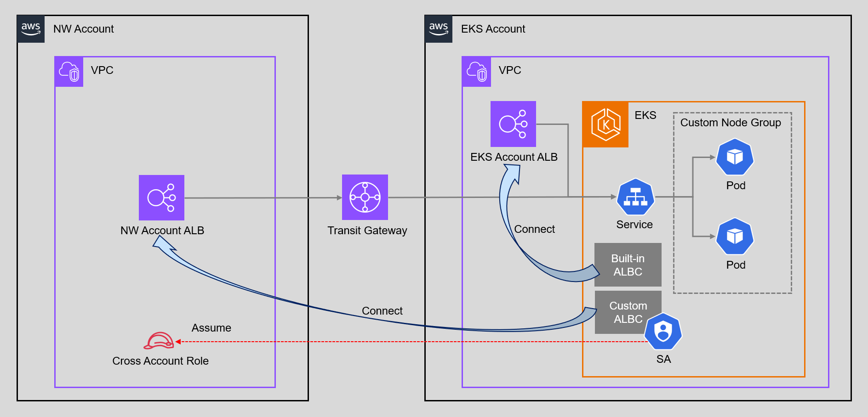Click the 'Service' label

point(634,225)
